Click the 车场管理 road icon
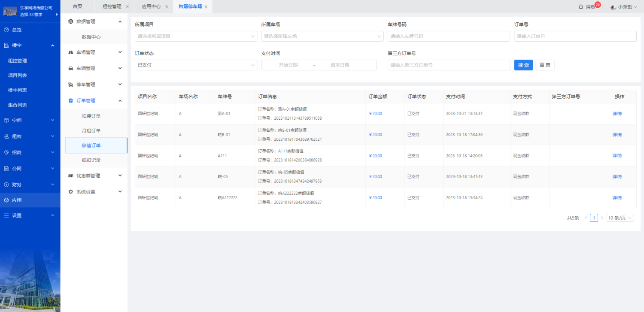 [x=71, y=52]
